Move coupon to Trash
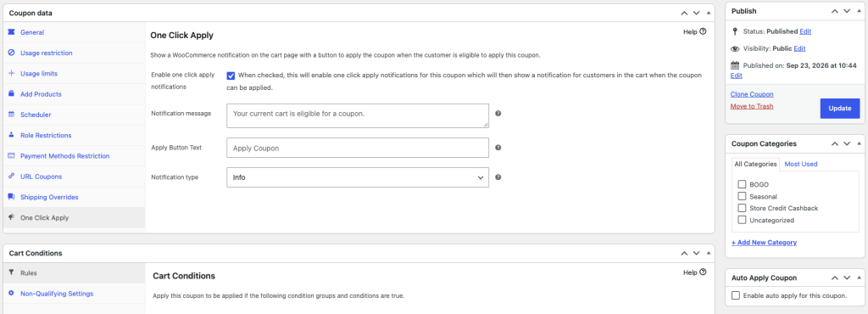Image resolution: width=868 pixels, height=314 pixels. point(752,106)
